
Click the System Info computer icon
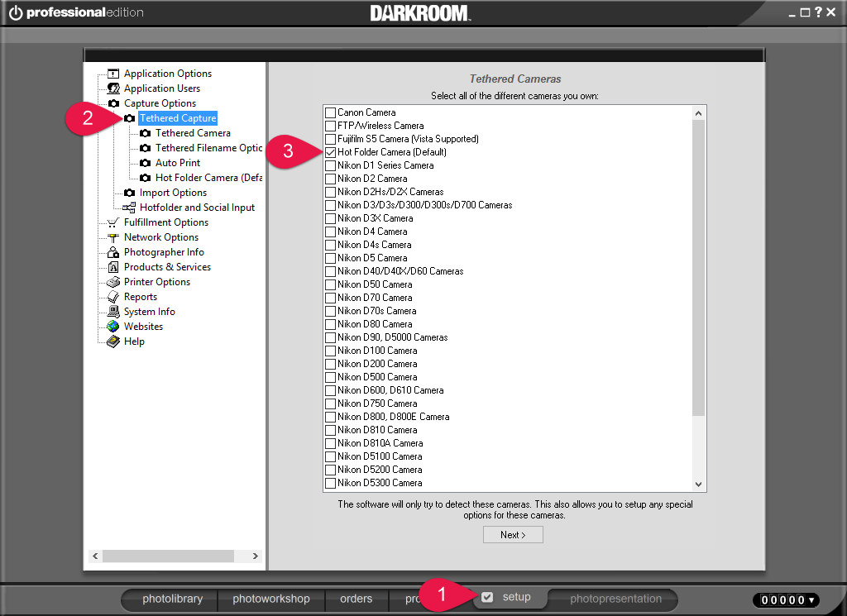(112, 312)
